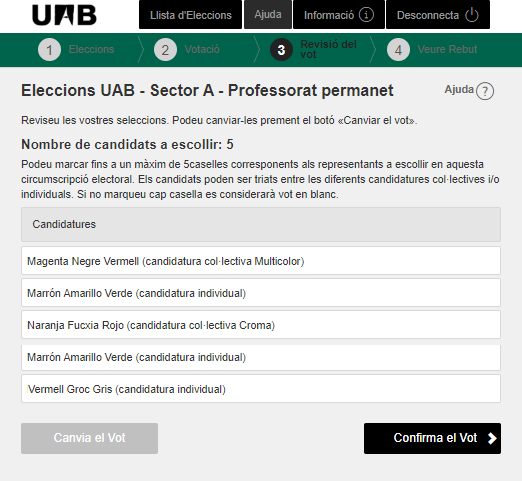Click the UAB logo

click(64, 15)
